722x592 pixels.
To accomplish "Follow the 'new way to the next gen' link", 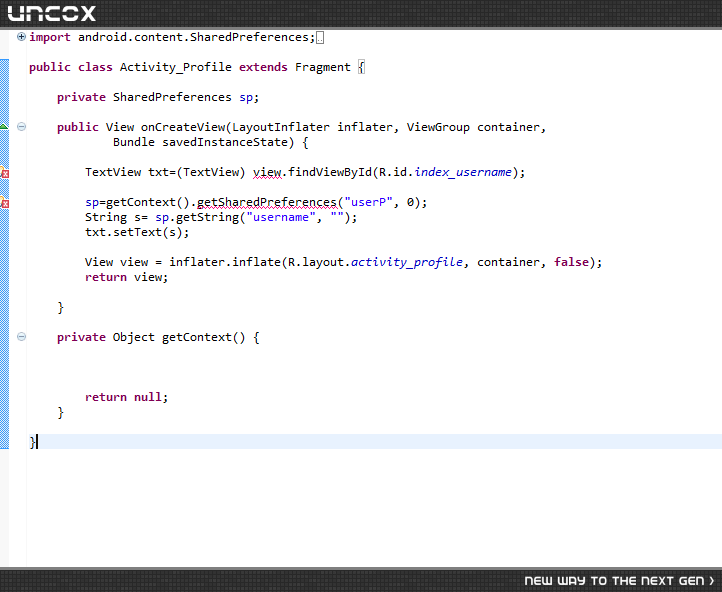I will [619, 581].
